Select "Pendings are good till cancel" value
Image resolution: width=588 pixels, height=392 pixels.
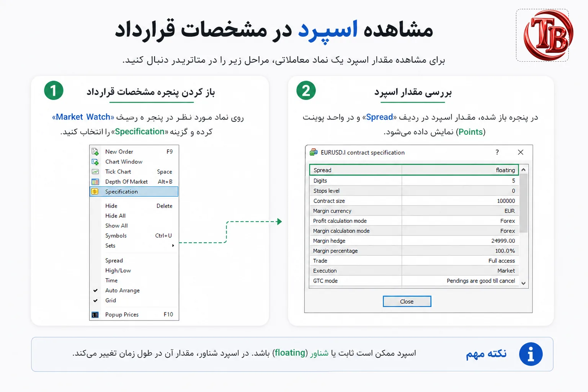click(x=481, y=281)
